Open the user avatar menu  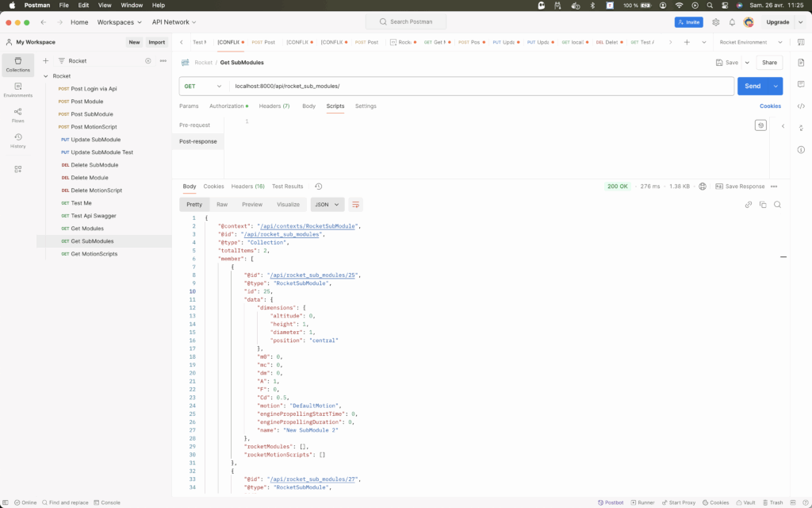(x=749, y=22)
